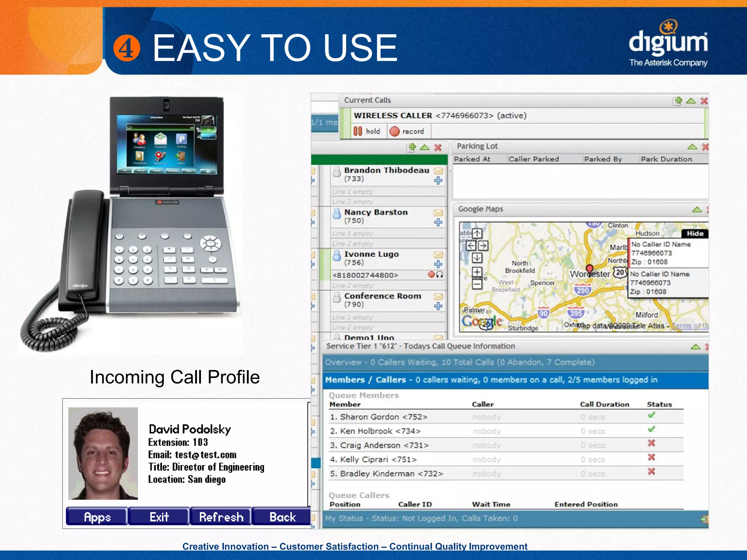The width and height of the screenshot is (747, 560).
Task: Collapse the extensions list panel
Action: pos(425,148)
